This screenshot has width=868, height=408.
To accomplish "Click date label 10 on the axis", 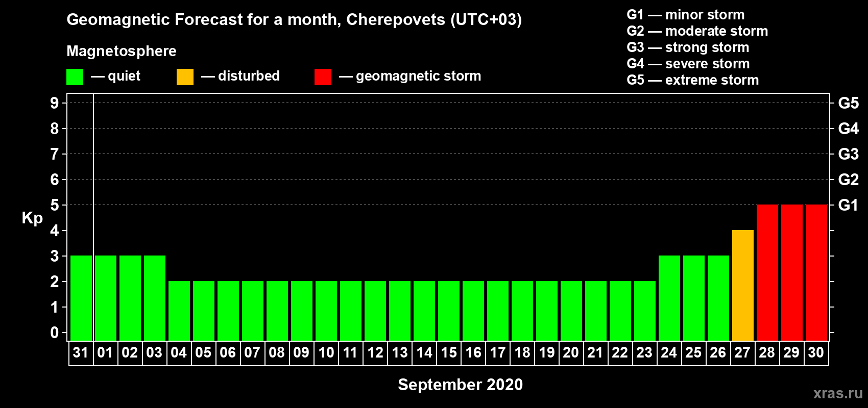I will [x=326, y=352].
